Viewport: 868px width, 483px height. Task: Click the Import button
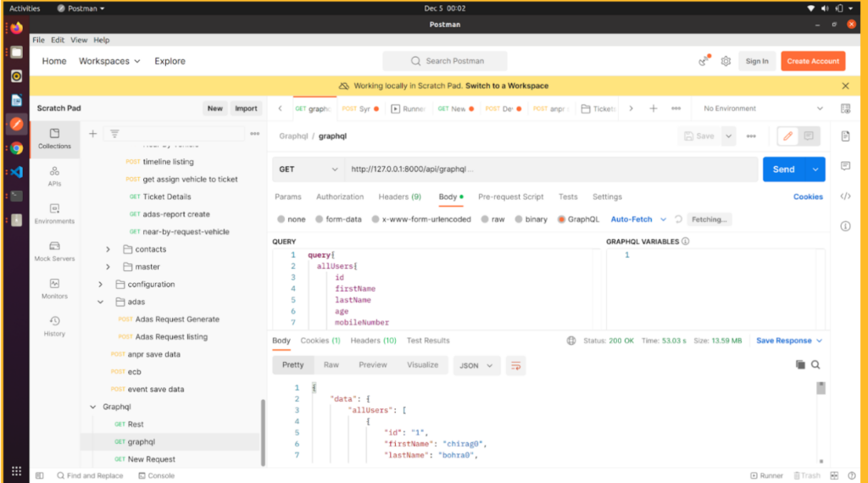[x=246, y=108]
